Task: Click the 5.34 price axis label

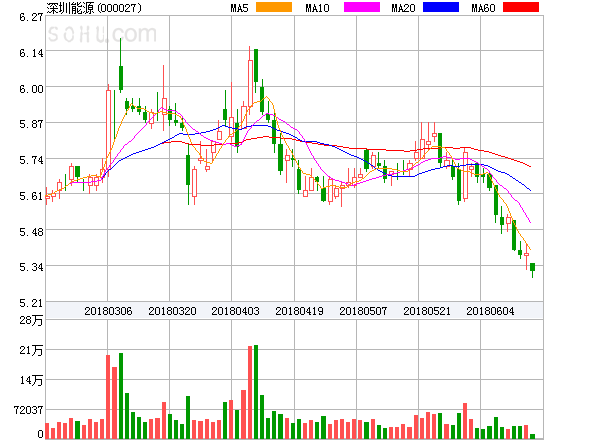Action: click(31, 267)
